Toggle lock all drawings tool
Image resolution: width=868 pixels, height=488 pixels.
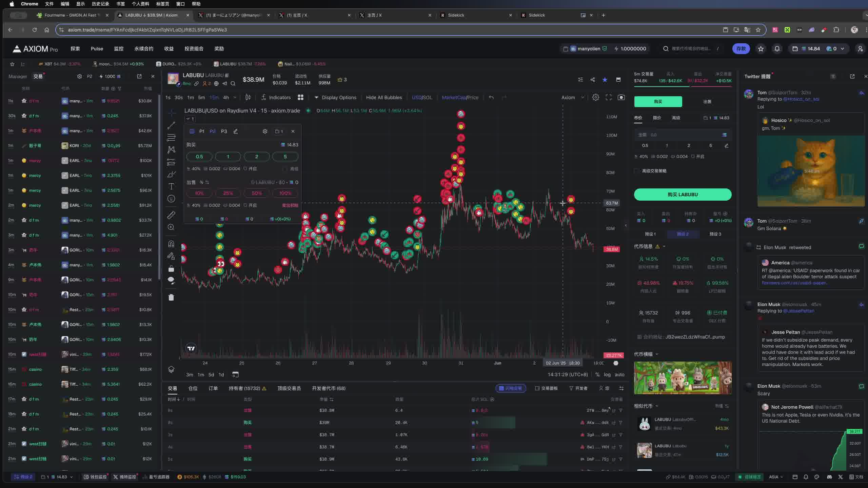click(171, 269)
